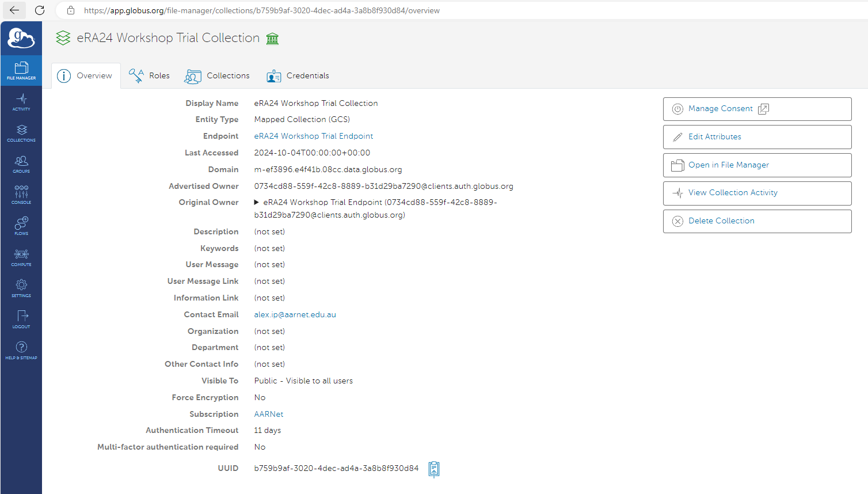Click the browser back arrow
The image size is (868, 494).
click(14, 10)
